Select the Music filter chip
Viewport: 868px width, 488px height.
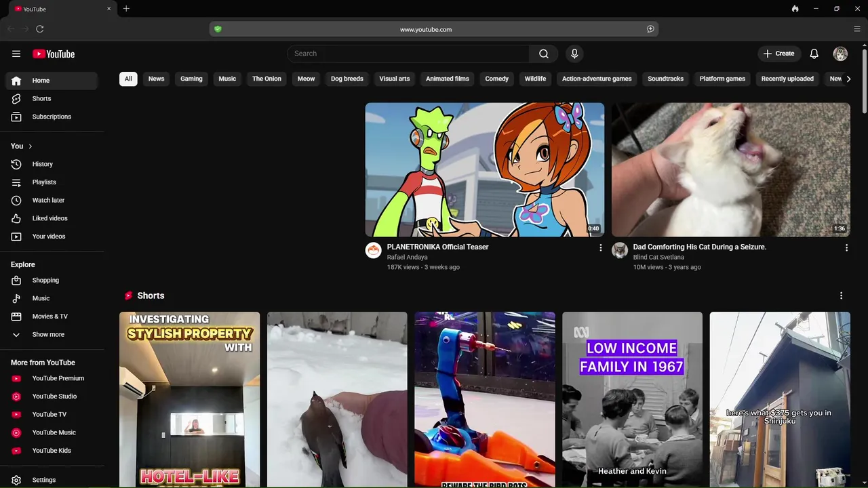click(x=227, y=79)
